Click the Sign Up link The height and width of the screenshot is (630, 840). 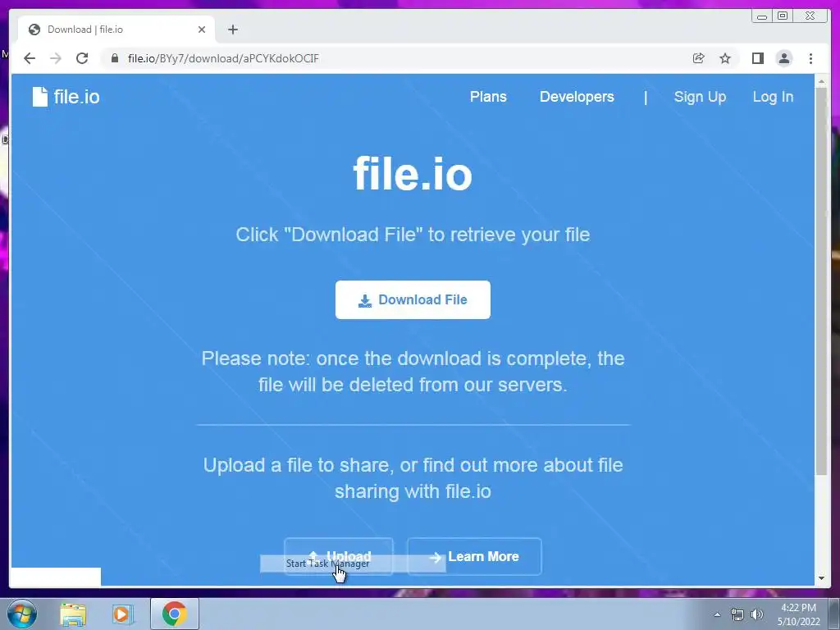[700, 97]
